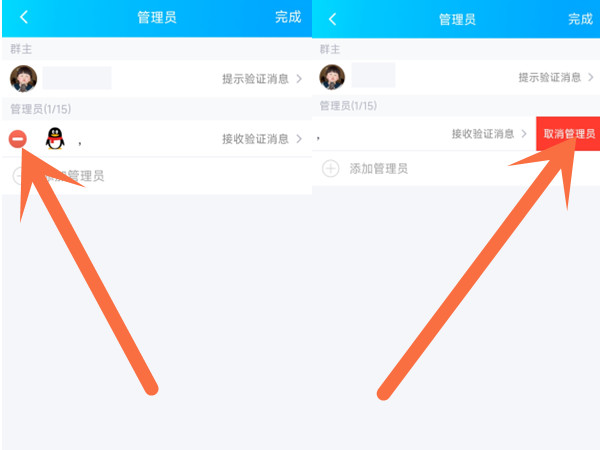Tap the back arrow in left screen

pyautogui.click(x=24, y=17)
